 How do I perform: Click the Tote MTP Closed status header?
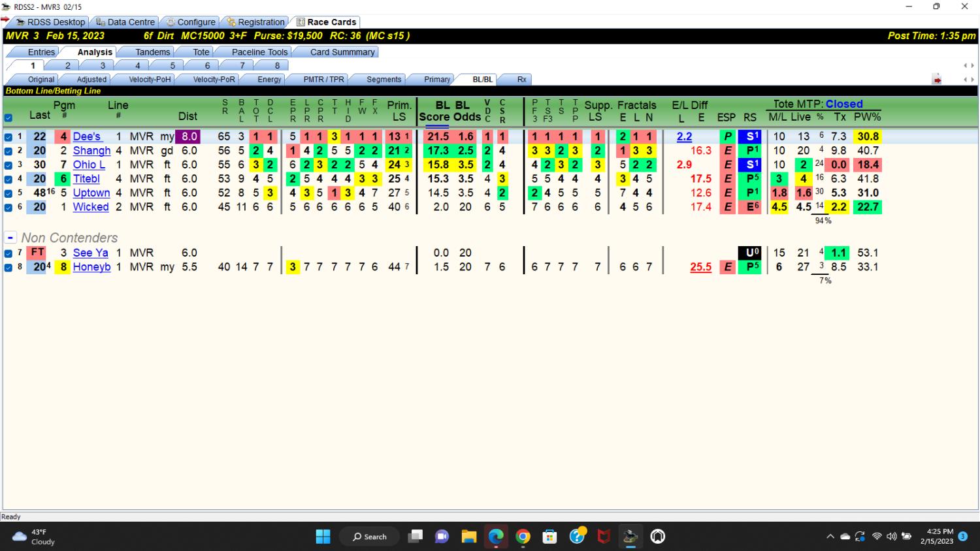coord(818,104)
